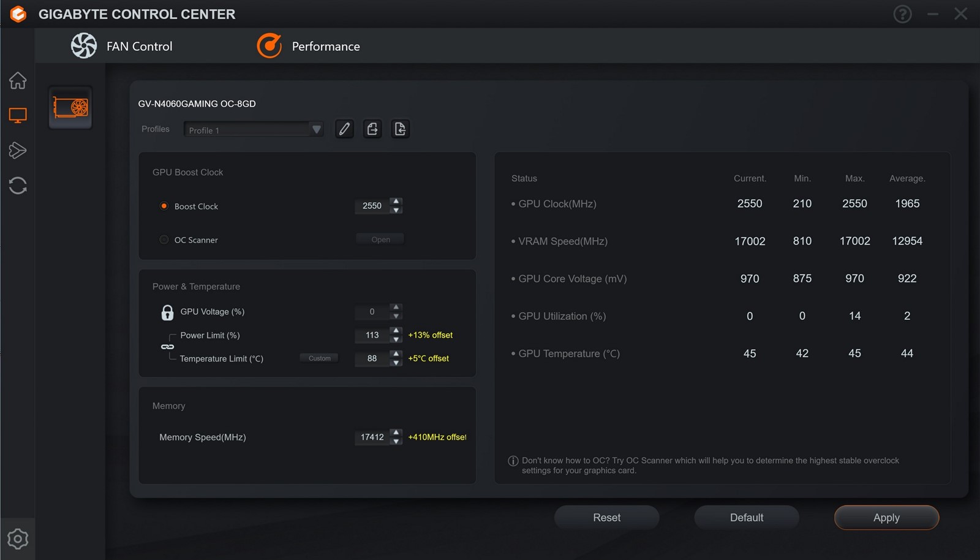Screen dimensions: 980x560
Task: Open the paper-plane sidebar icon
Action: pos(17,150)
